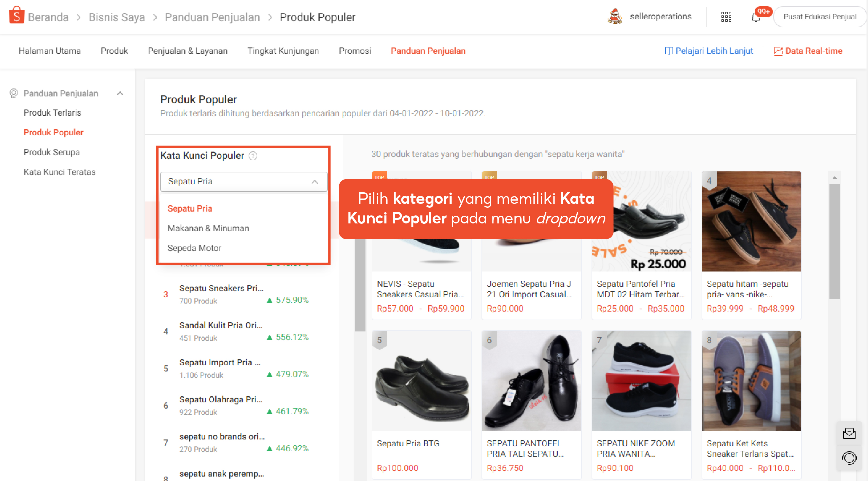Open Kata Kunci Teratas in sidebar
The image size is (868, 481).
click(59, 172)
